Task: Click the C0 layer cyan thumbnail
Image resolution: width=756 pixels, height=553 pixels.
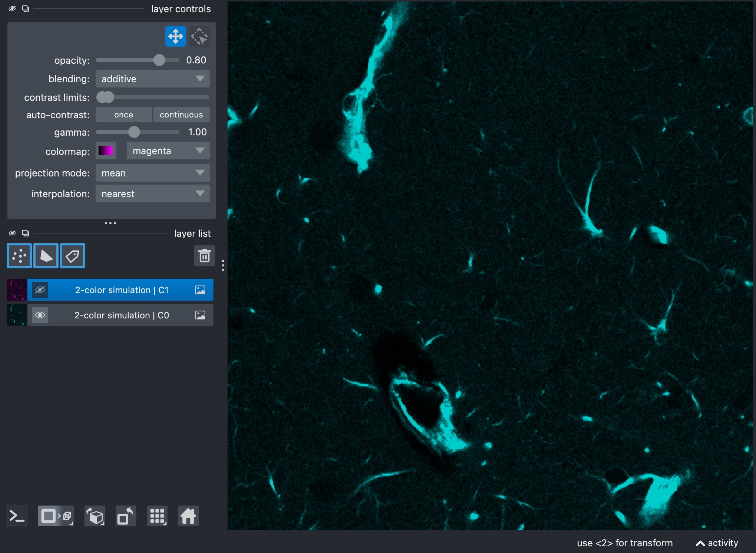Action: [17, 315]
